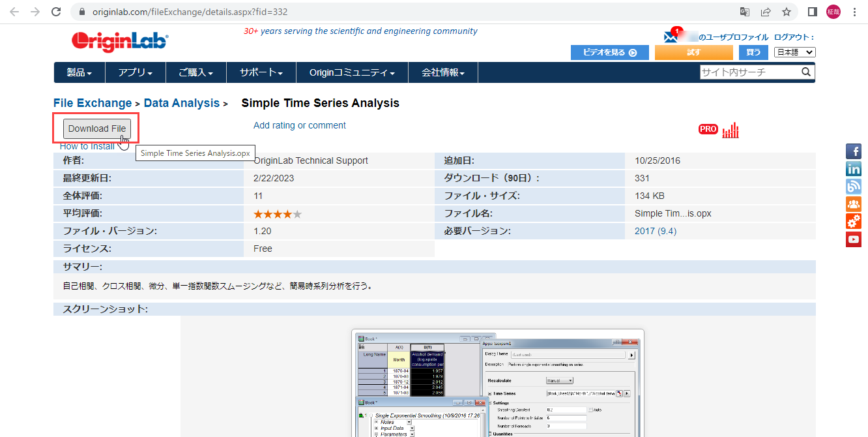This screenshot has width=868, height=437.
Task: Open the Data Analysis breadcrumb link
Action: (x=182, y=103)
